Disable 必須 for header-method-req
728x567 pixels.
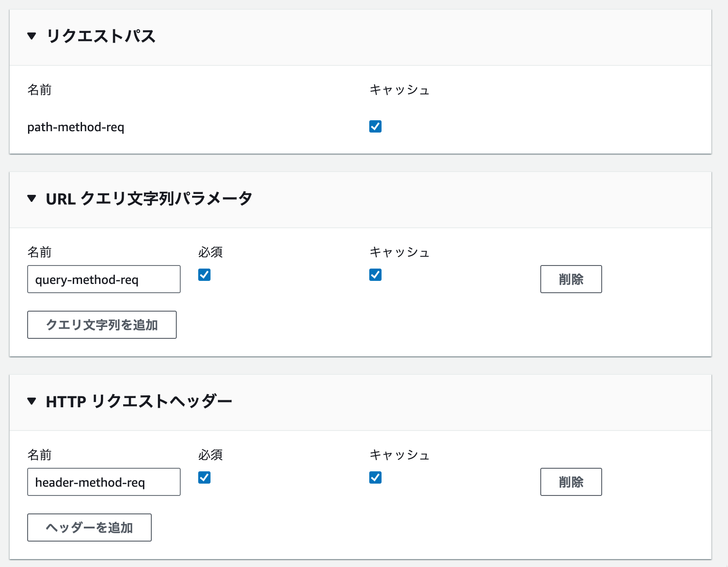(x=204, y=478)
